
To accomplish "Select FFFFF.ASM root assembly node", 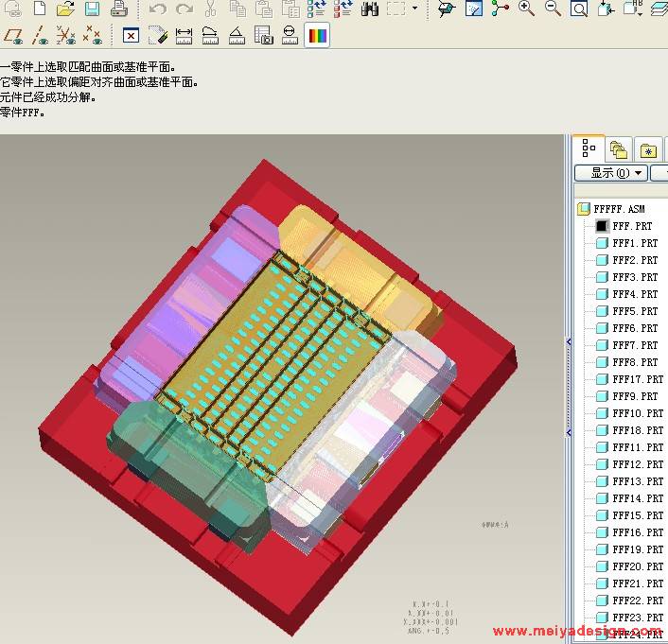I will coord(619,209).
